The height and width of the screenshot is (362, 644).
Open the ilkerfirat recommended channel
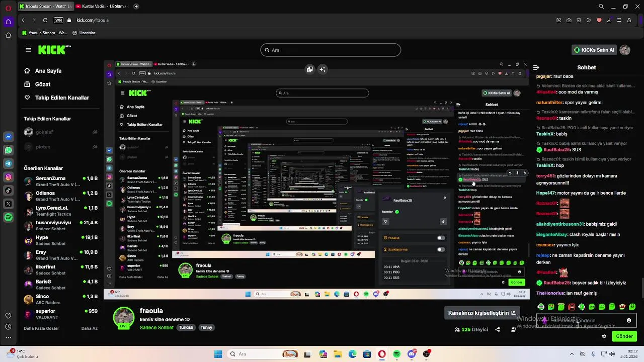[x=60, y=270]
